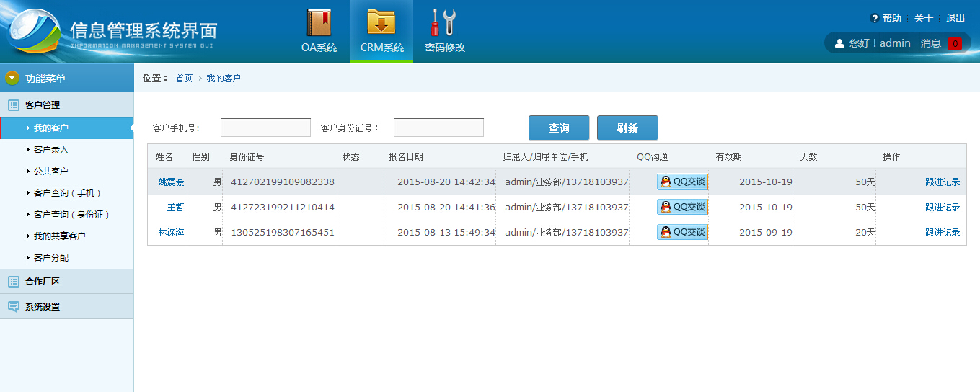
Task: Select 公共客户 in the sidebar
Action: click(51, 171)
